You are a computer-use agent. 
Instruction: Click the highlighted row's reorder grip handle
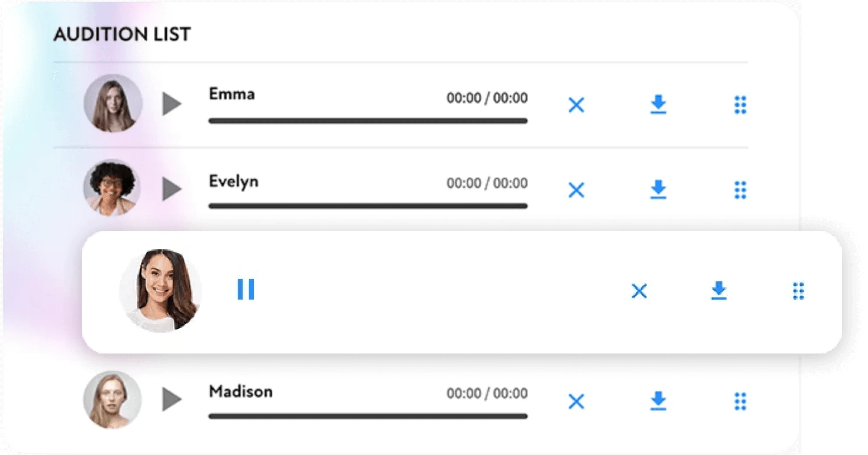pyautogui.click(x=798, y=291)
